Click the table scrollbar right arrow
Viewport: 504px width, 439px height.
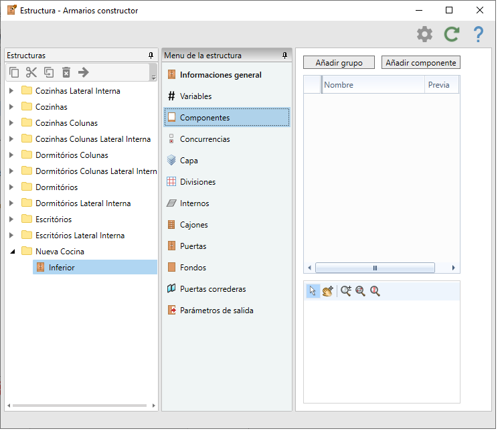click(x=453, y=268)
